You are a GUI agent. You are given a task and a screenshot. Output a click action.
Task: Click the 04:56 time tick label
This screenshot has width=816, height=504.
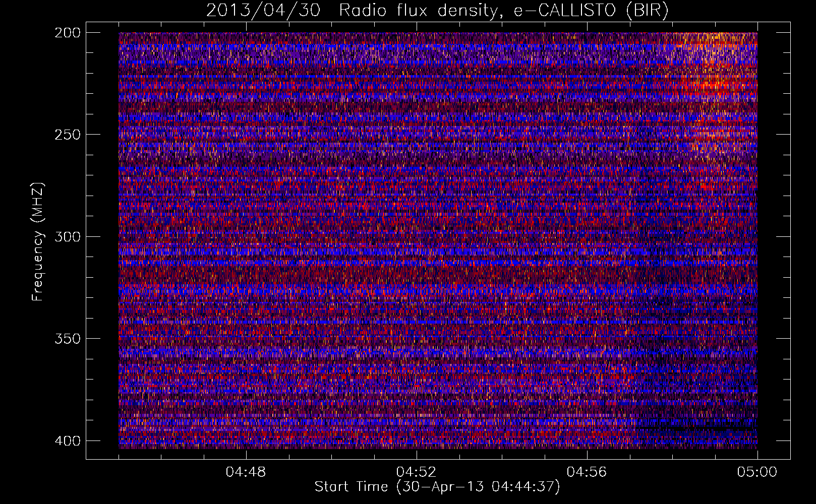[x=587, y=472]
